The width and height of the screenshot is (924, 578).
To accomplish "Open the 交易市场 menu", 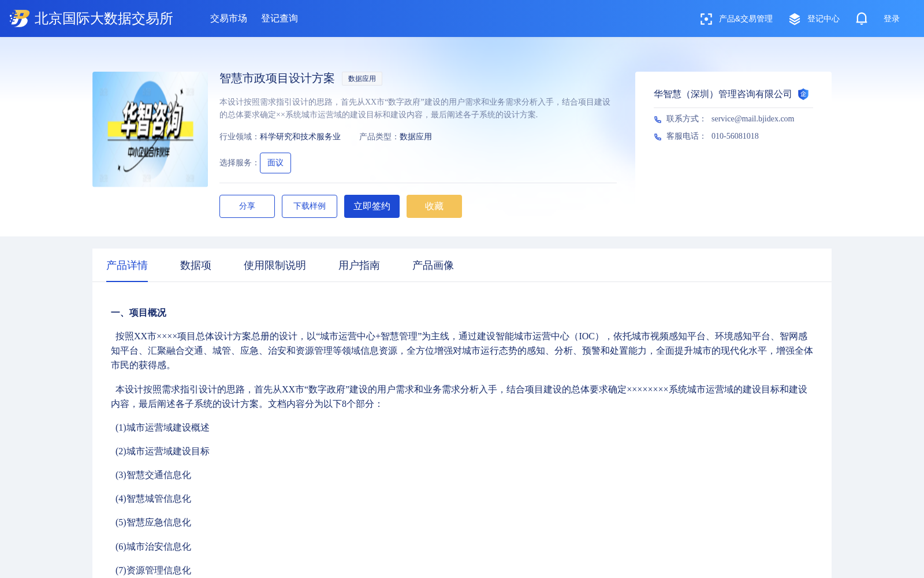I will 229,18.
